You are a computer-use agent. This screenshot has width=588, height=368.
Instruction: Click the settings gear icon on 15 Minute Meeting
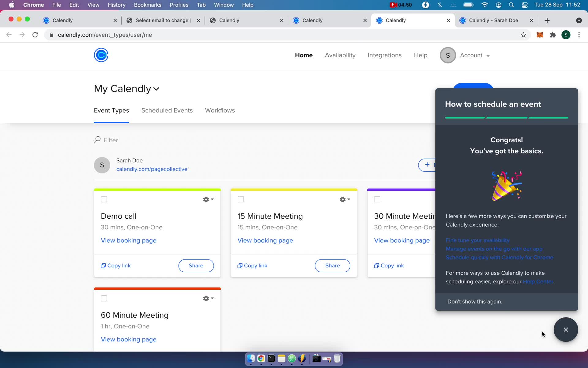(x=342, y=199)
